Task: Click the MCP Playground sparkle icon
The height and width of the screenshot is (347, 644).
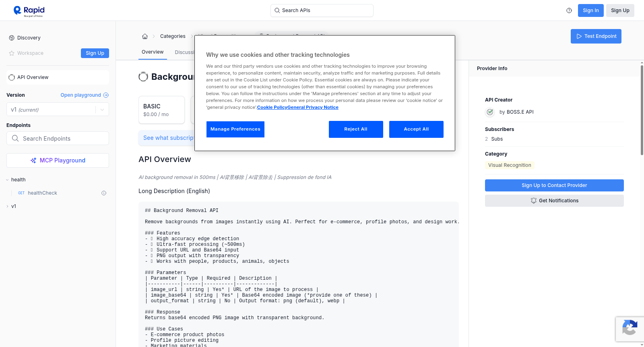Action: 33,160
